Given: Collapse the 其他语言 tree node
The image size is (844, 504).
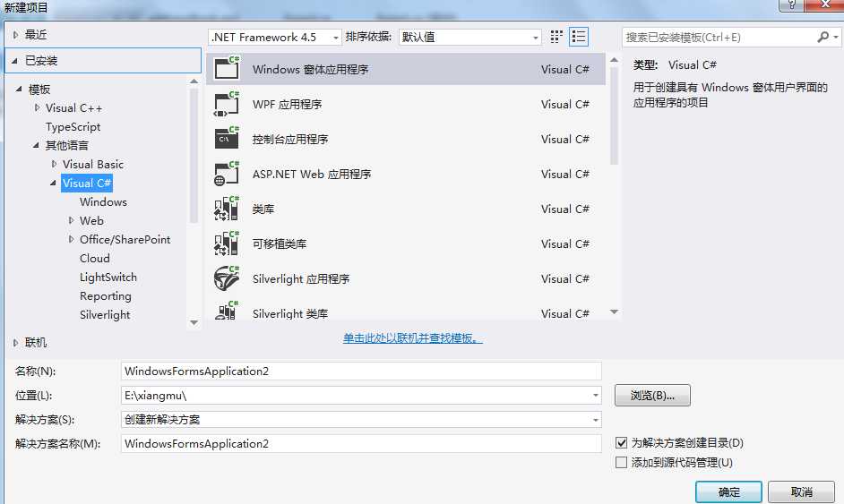Looking at the screenshot, I should click(x=36, y=145).
